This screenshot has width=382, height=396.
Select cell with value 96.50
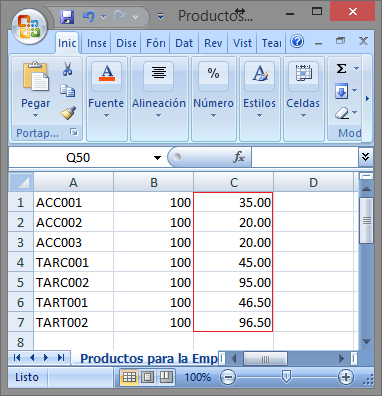233,322
